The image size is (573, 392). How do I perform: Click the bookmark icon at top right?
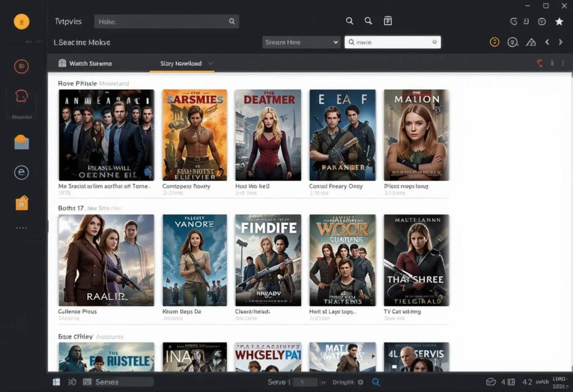pyautogui.click(x=526, y=21)
